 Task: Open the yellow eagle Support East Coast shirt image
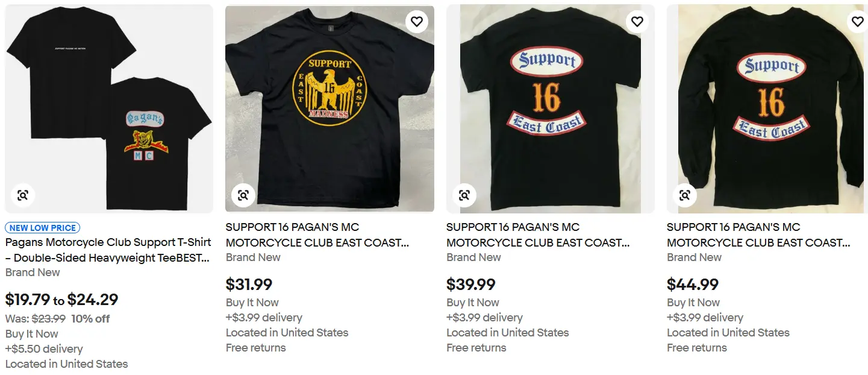click(x=329, y=109)
